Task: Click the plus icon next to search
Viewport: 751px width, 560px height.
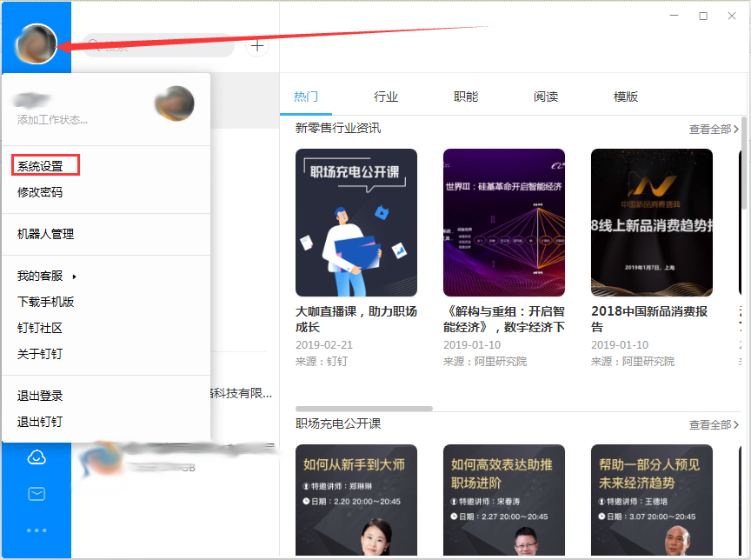Action: [x=256, y=46]
